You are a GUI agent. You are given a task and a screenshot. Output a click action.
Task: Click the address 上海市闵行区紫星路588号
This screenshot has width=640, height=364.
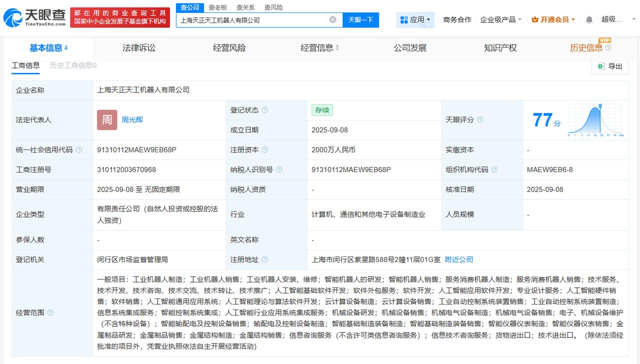tap(376, 260)
